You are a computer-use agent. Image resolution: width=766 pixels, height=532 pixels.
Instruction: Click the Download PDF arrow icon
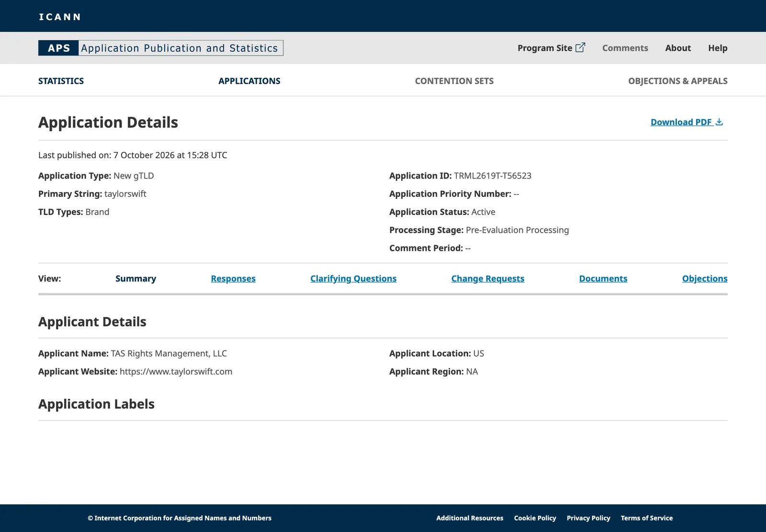[x=719, y=122]
